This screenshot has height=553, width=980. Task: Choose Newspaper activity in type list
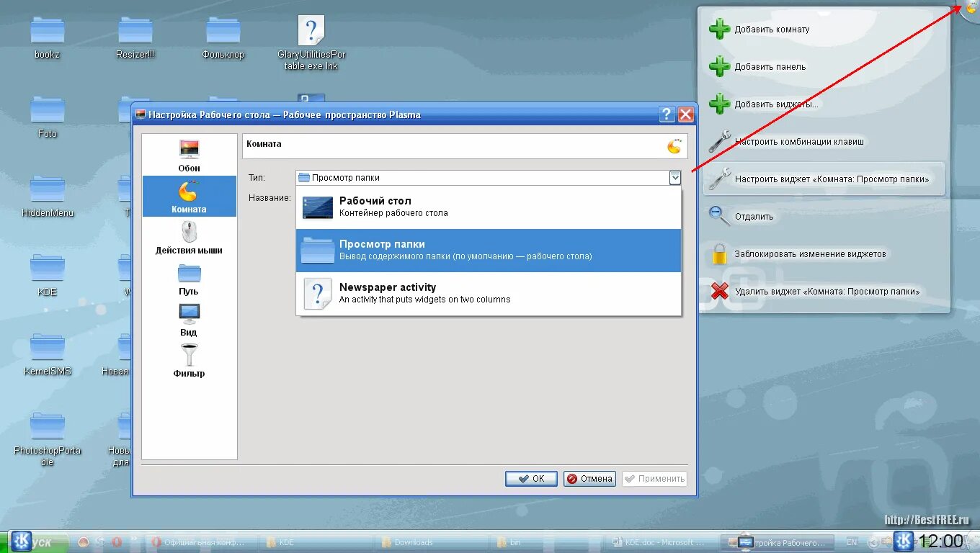[489, 294]
